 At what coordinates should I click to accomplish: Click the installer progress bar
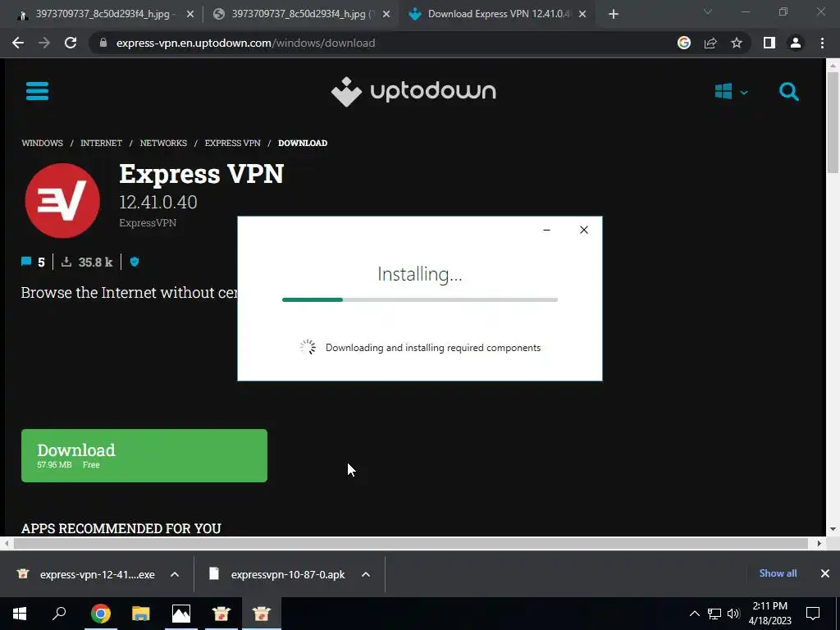tap(420, 300)
